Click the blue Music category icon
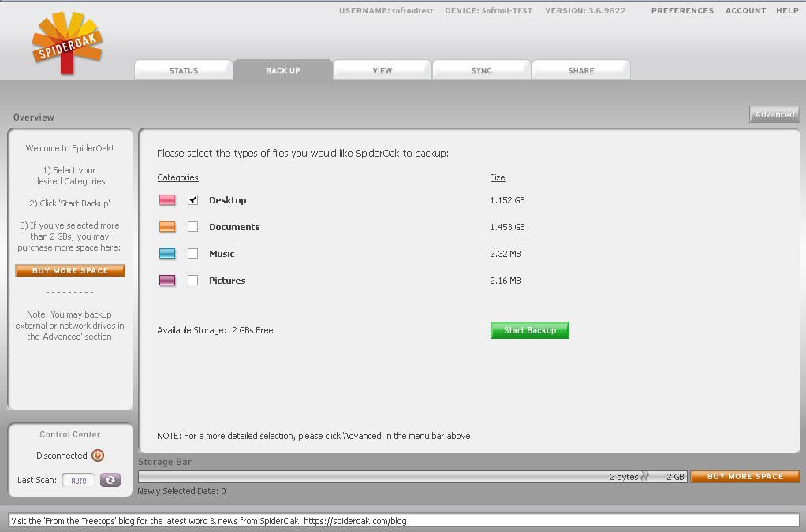This screenshot has width=806, height=532. pyautogui.click(x=167, y=254)
